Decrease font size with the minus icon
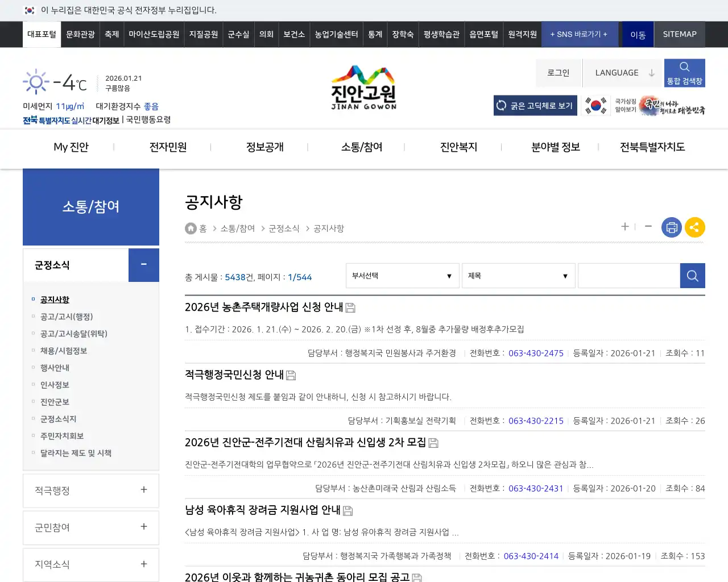Screen dimensions: 728x582 [x=648, y=227]
